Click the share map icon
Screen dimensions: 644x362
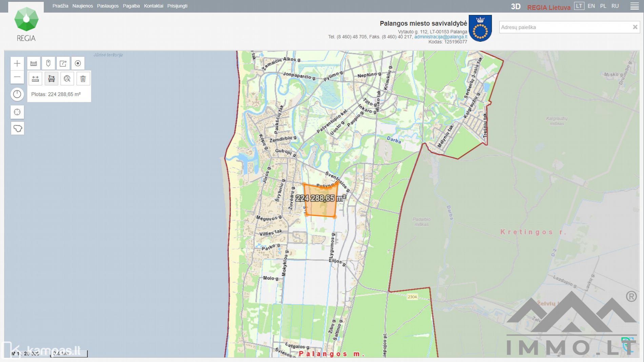tap(63, 63)
